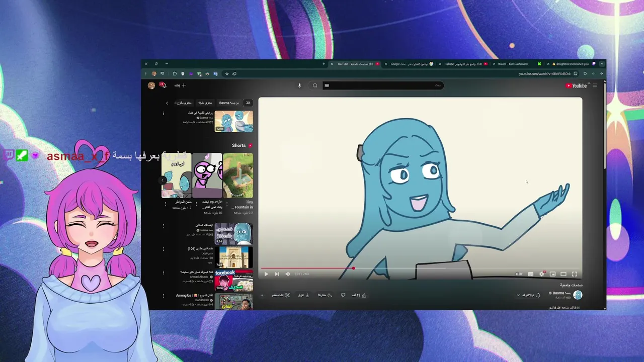Bookmark the page with the star icon
The image size is (644, 362).
coord(227,73)
